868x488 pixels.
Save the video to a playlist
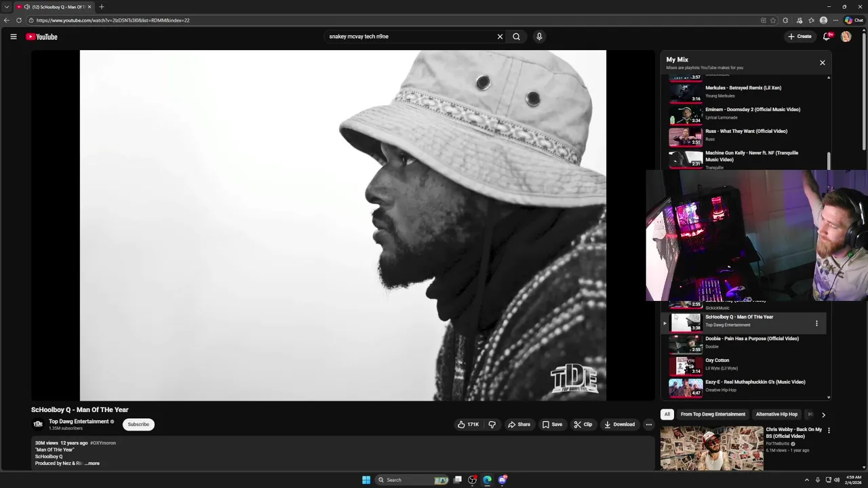(x=552, y=424)
